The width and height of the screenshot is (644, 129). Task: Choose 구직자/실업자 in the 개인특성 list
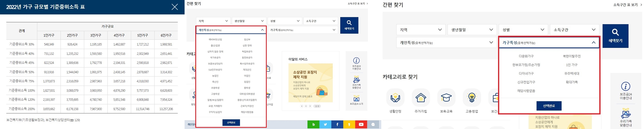(x=215, y=112)
